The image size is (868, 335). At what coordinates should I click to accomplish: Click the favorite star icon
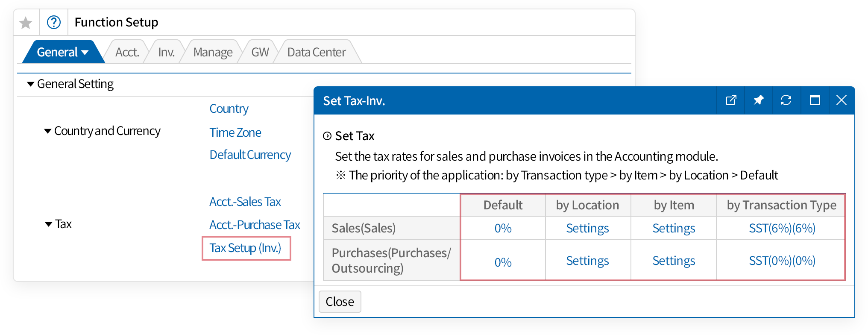(26, 23)
